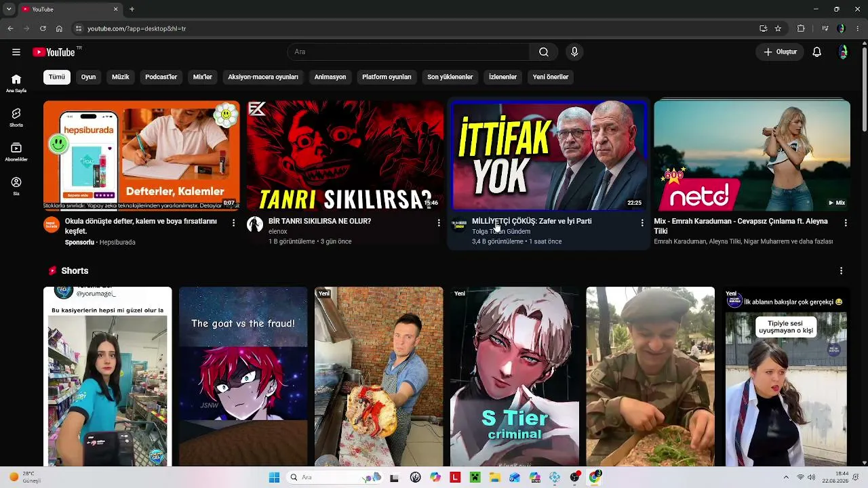View site information icon in address bar

[x=79, y=28]
